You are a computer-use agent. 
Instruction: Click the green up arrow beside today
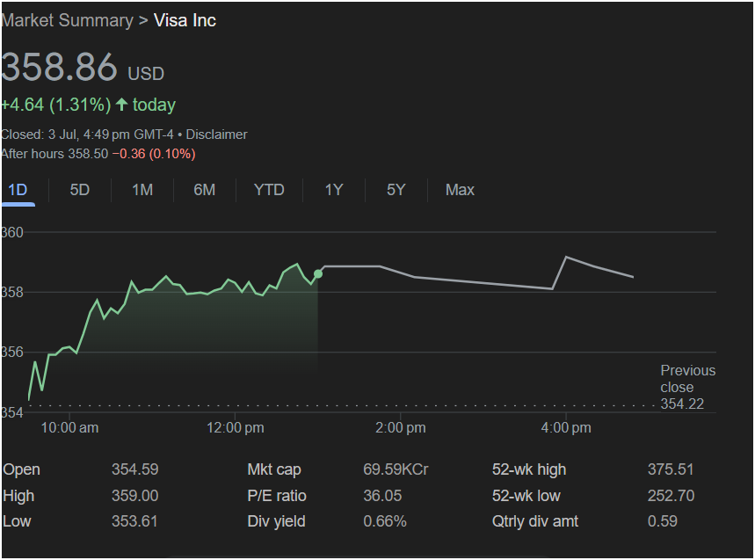122,104
